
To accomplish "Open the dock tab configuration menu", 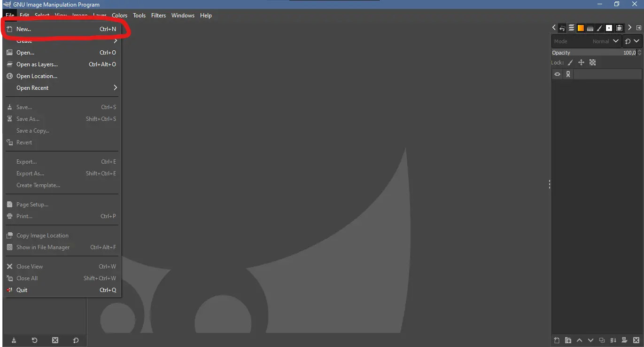I will point(639,28).
